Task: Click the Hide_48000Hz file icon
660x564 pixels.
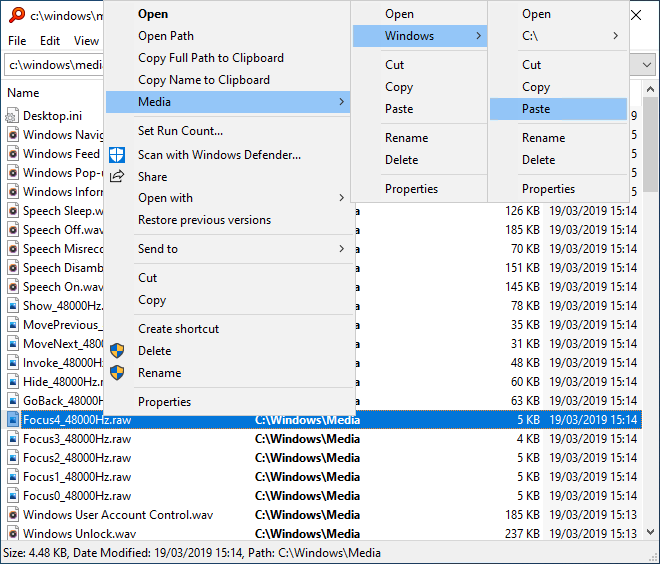Action: (13, 382)
